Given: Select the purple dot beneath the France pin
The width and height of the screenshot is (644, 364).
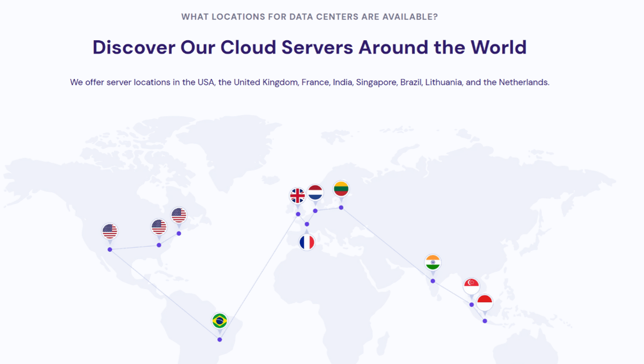Looking at the screenshot, I should pos(306,224).
